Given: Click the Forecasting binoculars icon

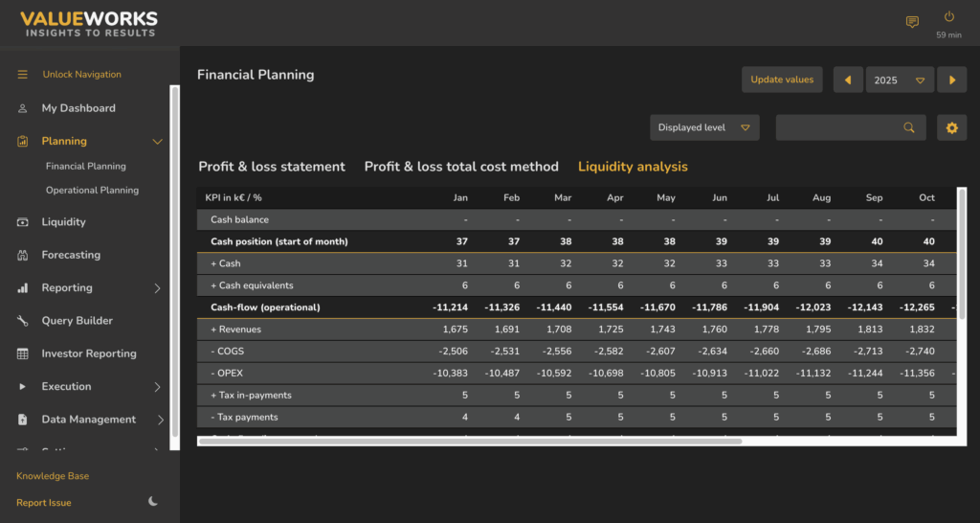Looking at the screenshot, I should pyautogui.click(x=23, y=255).
